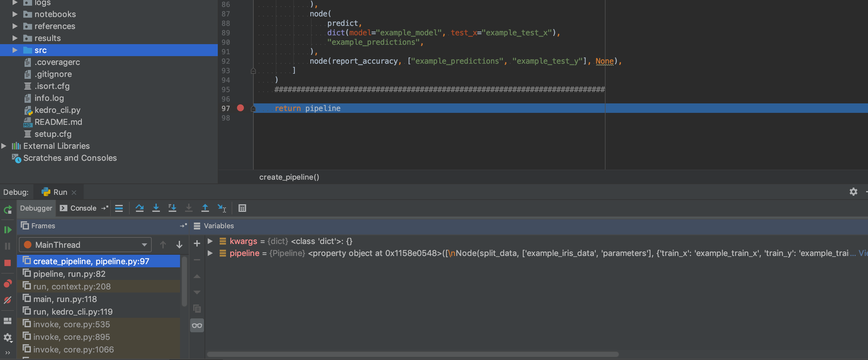Select frame main, run.py:118
The height and width of the screenshot is (360, 868).
pyautogui.click(x=65, y=299)
